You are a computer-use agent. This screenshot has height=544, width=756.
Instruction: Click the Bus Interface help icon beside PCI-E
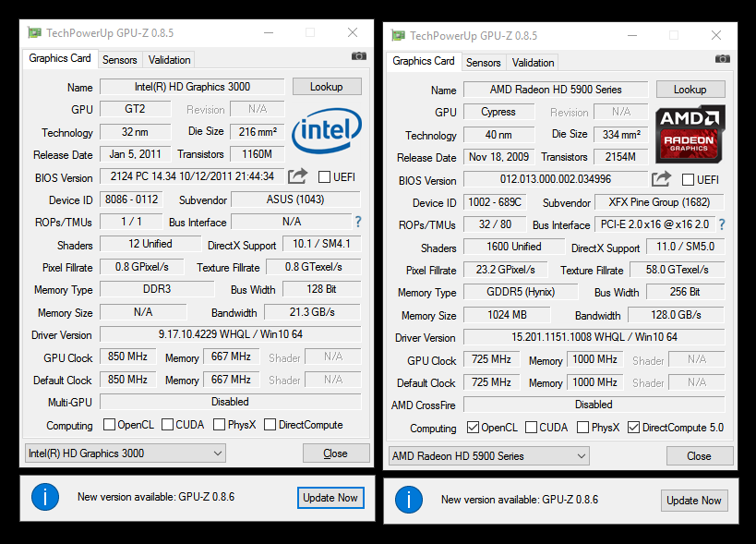pos(722,224)
